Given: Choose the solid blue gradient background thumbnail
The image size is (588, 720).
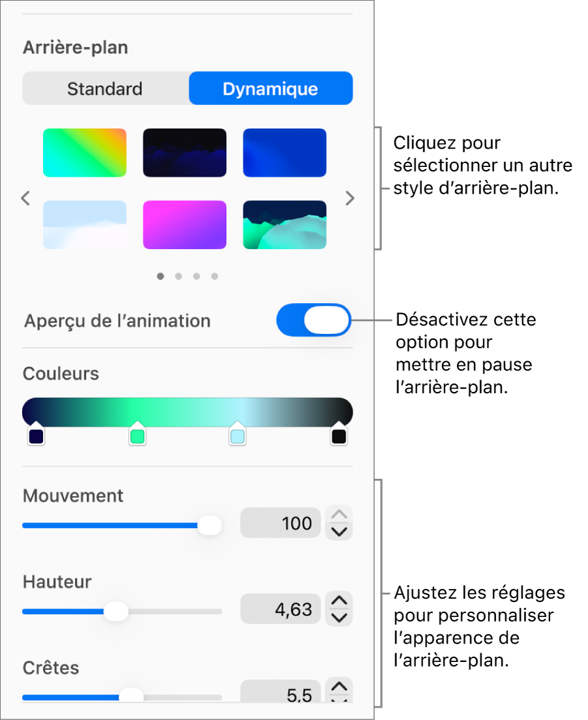Looking at the screenshot, I should coord(285,153).
